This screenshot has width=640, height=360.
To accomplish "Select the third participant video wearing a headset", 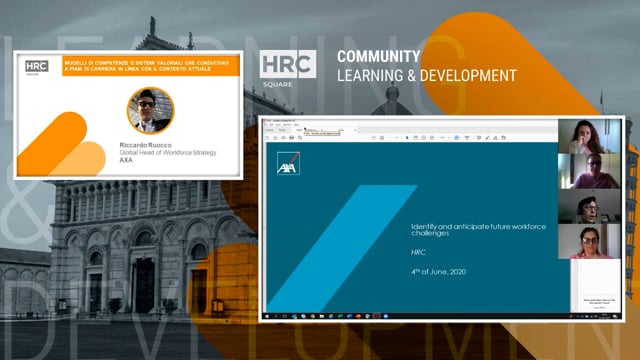I will pos(589,206).
